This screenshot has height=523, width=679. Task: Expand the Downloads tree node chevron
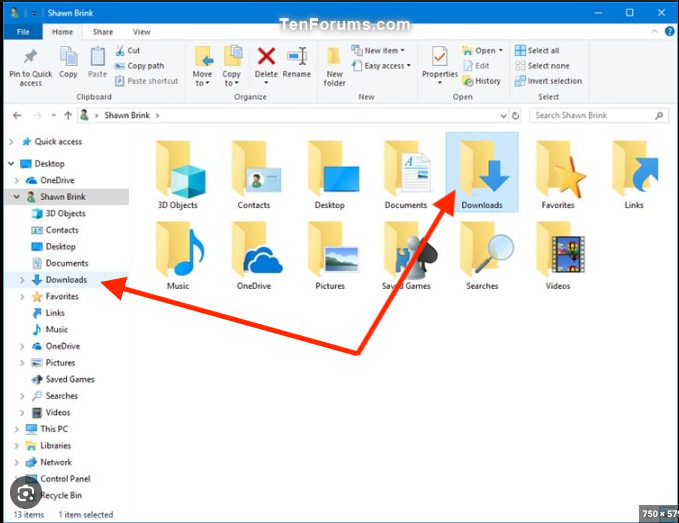point(22,280)
